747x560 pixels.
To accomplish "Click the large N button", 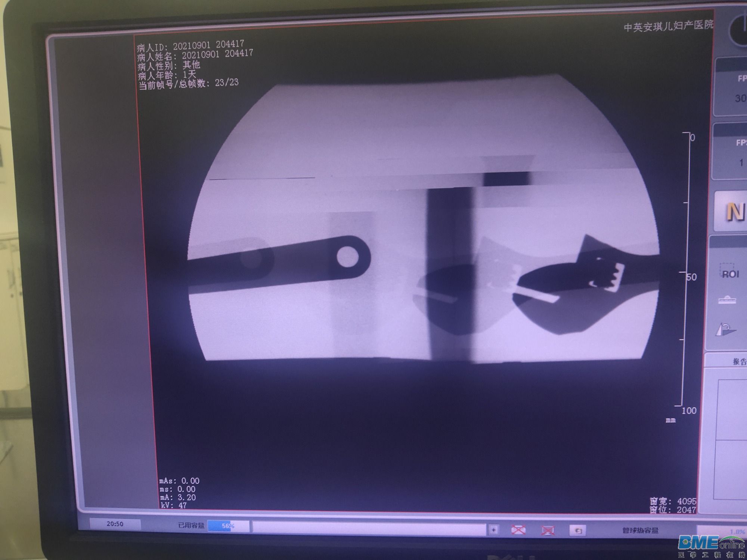I will point(731,212).
